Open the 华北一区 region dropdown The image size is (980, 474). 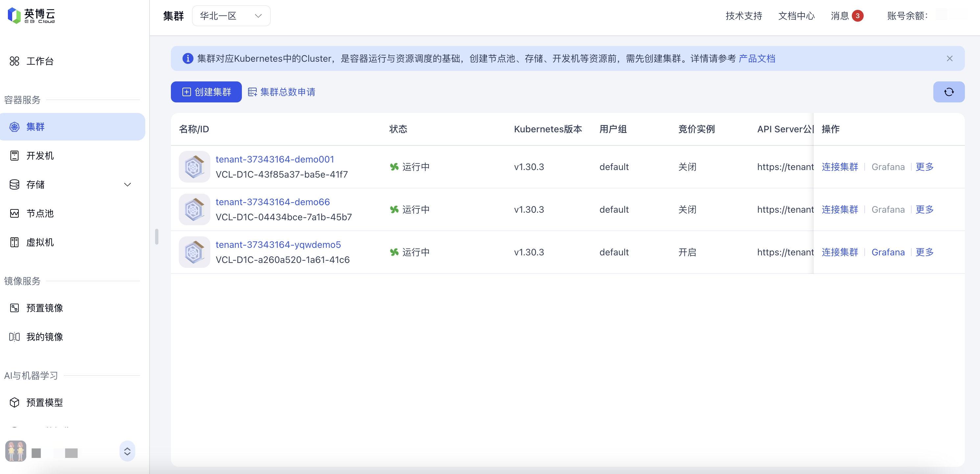231,16
